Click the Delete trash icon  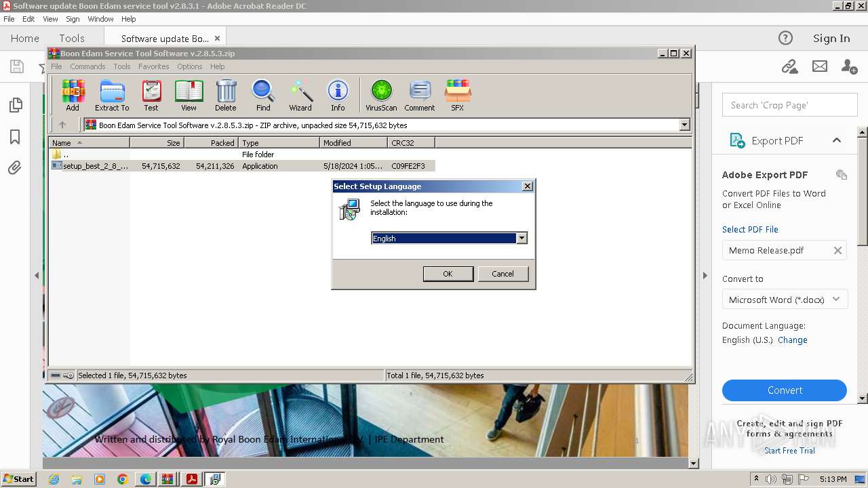pos(226,95)
